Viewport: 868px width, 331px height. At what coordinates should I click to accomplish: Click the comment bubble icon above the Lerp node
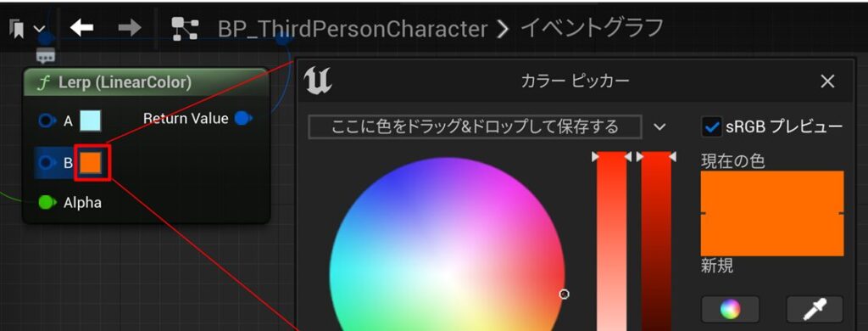(46, 55)
